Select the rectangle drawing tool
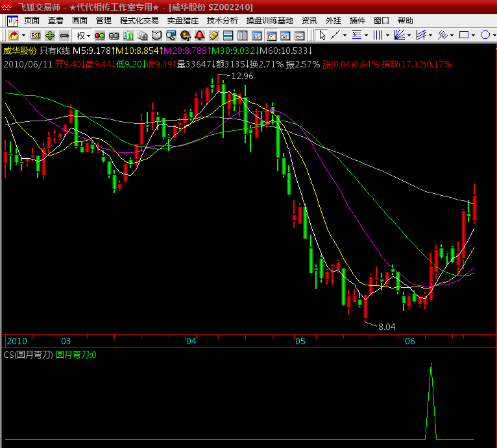 [464, 35]
